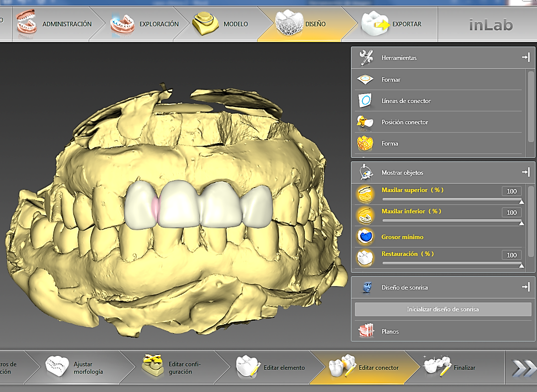
Task: Click the Ajustar morfología step icon
Action: (x=57, y=366)
